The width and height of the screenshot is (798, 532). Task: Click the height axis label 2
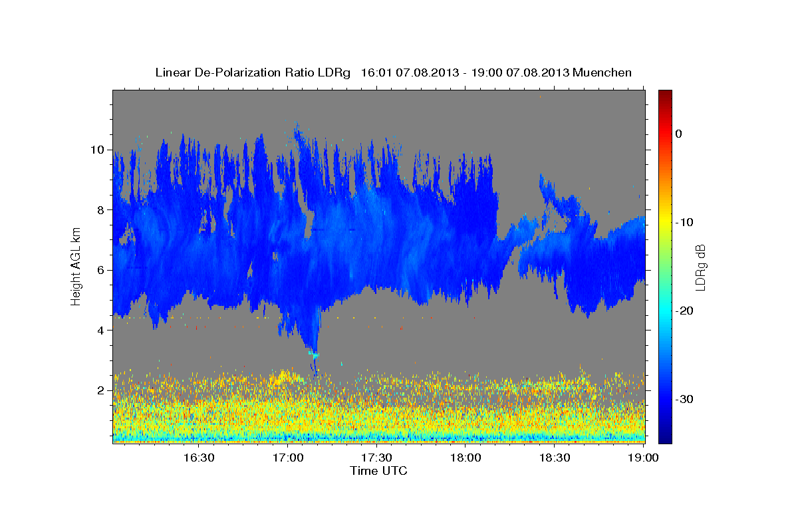pyautogui.click(x=102, y=390)
